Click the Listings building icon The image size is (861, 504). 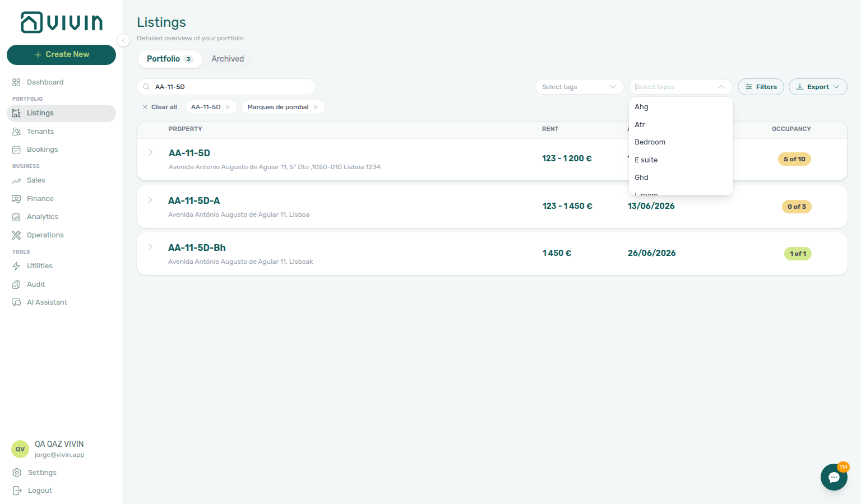coord(16,113)
